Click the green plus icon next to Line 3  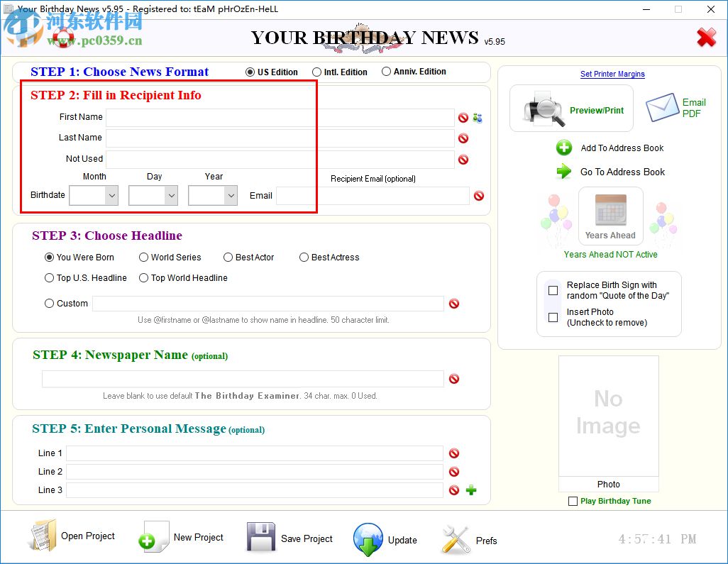[470, 490]
